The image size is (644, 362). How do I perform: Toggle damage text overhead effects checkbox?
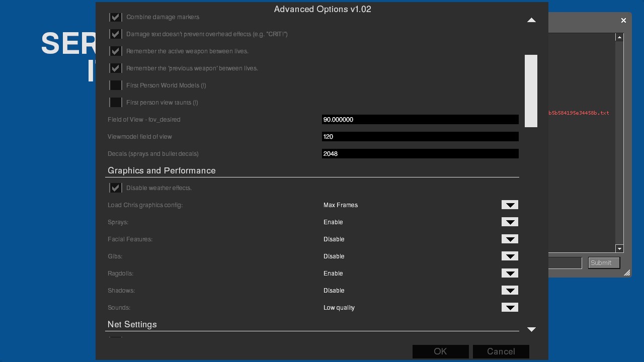(116, 34)
